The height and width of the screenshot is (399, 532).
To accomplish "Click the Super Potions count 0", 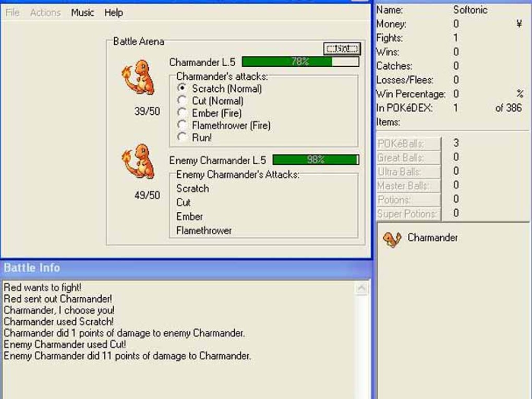I will [x=456, y=213].
